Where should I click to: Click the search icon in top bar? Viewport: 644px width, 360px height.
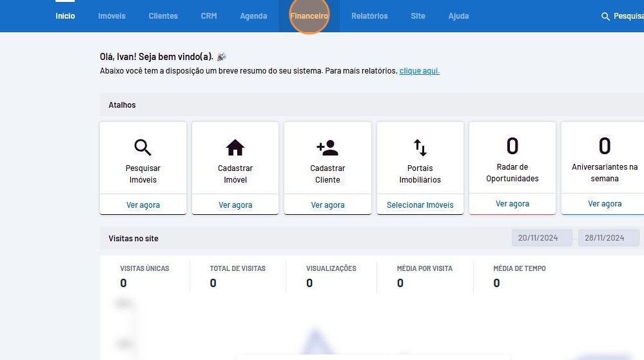tap(605, 17)
